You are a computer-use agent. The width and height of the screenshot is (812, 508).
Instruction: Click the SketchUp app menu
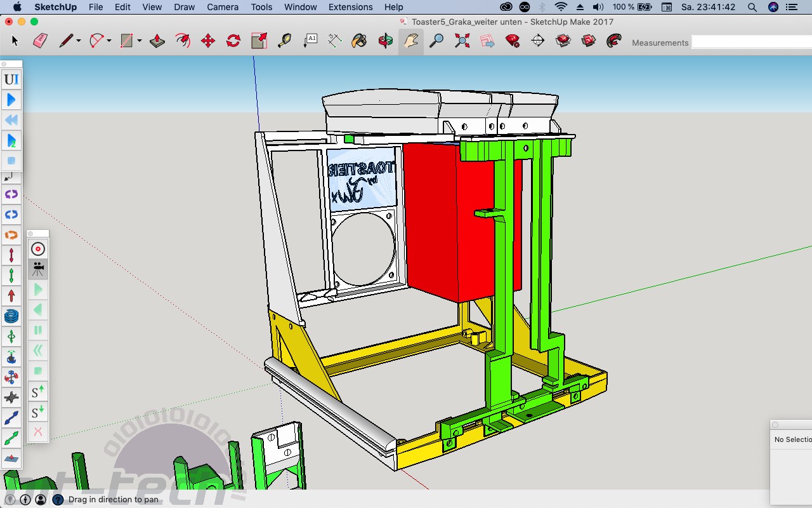[x=56, y=7]
